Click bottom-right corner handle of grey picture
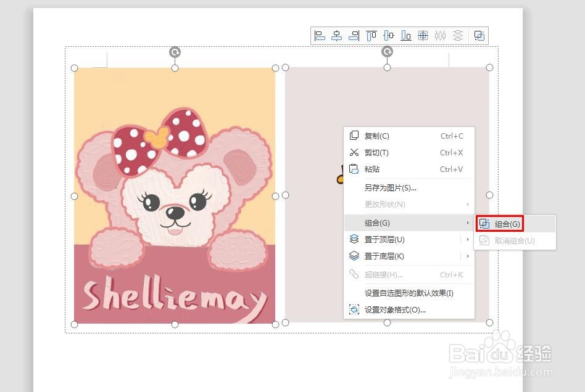 tap(489, 323)
